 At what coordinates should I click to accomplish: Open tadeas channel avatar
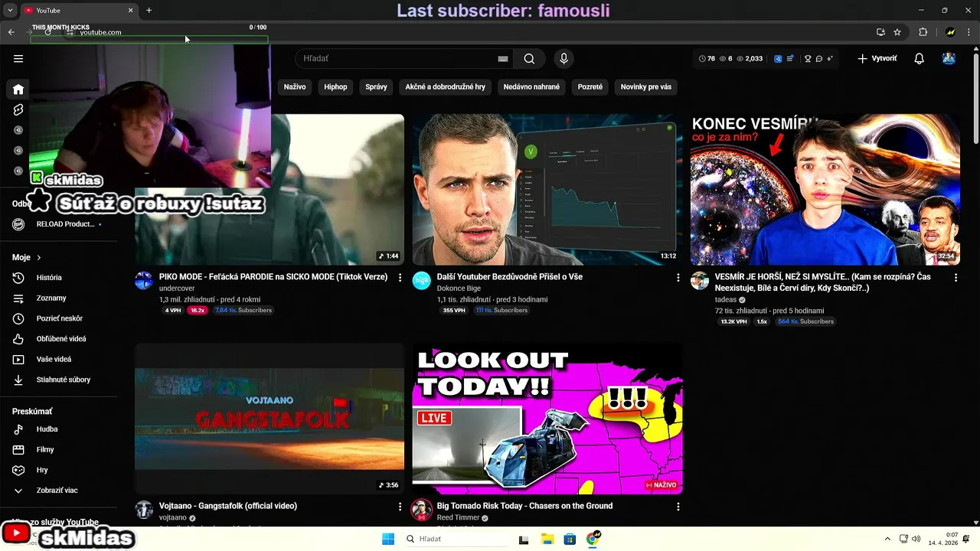[x=700, y=281]
